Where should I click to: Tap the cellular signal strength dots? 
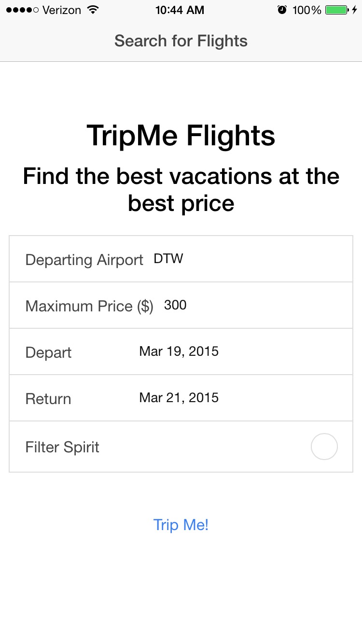point(22,10)
